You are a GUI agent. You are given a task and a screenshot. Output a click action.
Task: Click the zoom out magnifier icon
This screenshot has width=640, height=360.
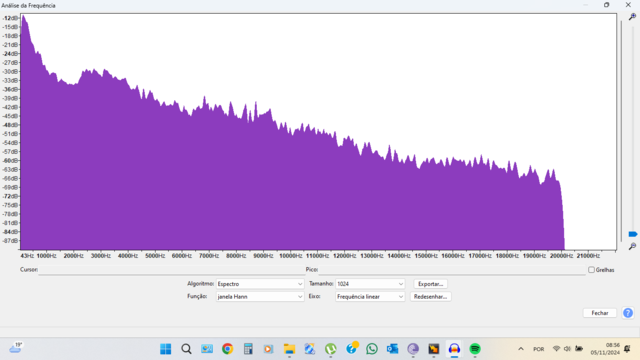click(632, 246)
